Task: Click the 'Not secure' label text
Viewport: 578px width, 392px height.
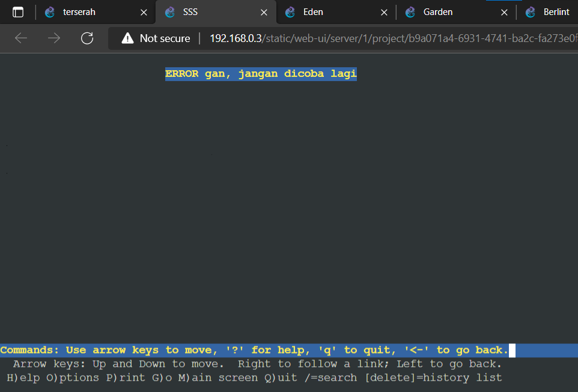Action: 163,38
